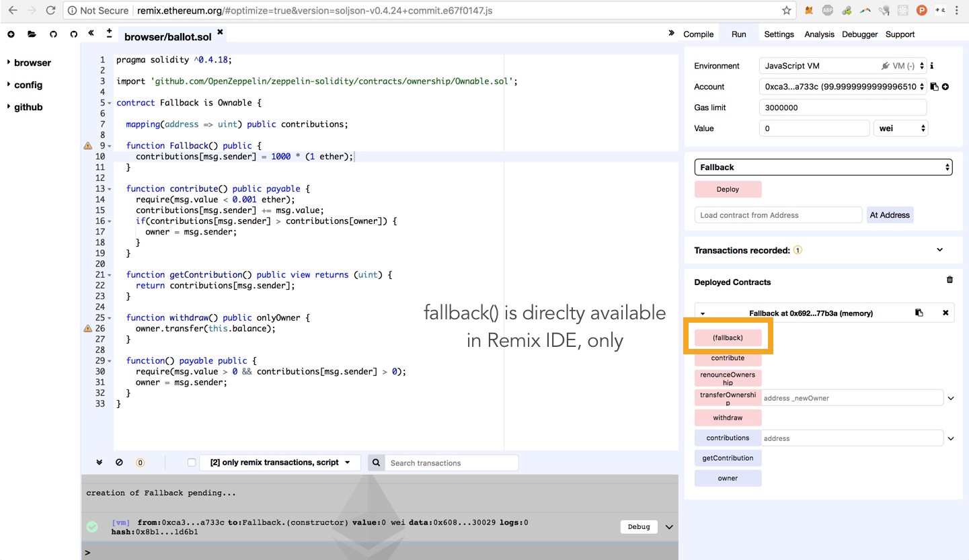Screen dimensions: 969x560
Task: Collapse the file explorer with double-chevron icon
Action: (91, 34)
